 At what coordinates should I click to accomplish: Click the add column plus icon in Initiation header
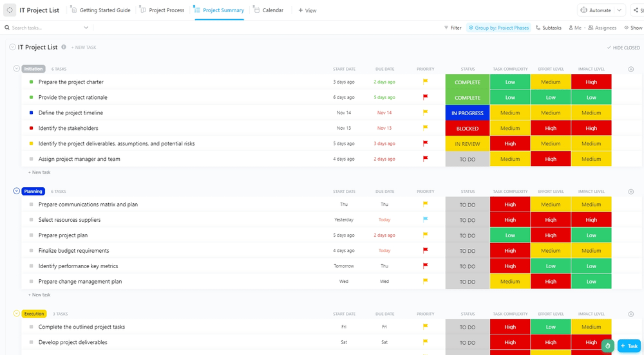630,69
